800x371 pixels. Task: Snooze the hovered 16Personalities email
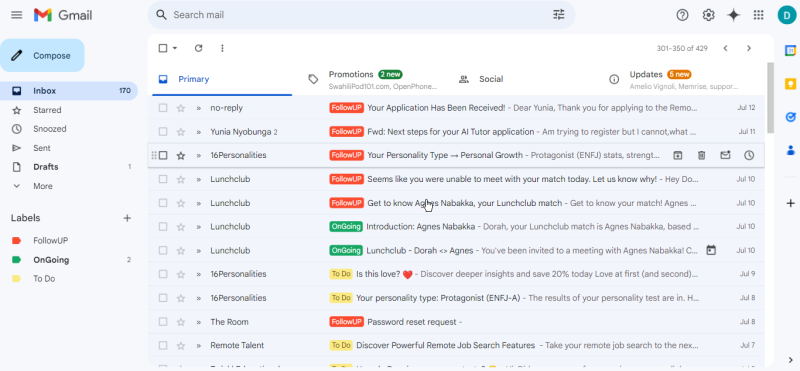click(748, 156)
